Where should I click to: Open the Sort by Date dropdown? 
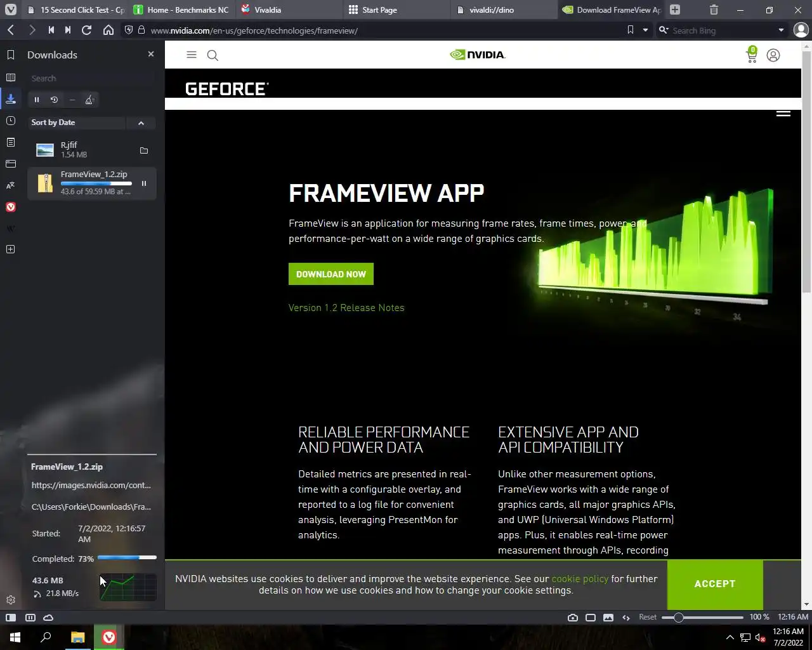pyautogui.click(x=76, y=123)
